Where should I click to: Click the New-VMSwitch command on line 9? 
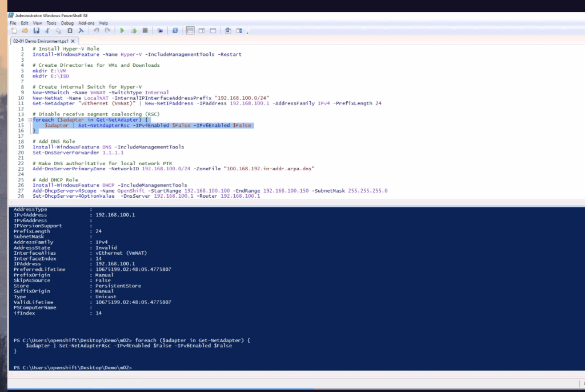click(x=101, y=93)
